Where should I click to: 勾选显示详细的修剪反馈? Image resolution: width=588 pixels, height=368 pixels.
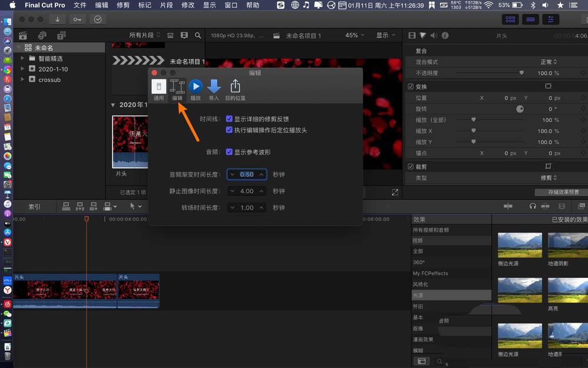pos(229,118)
